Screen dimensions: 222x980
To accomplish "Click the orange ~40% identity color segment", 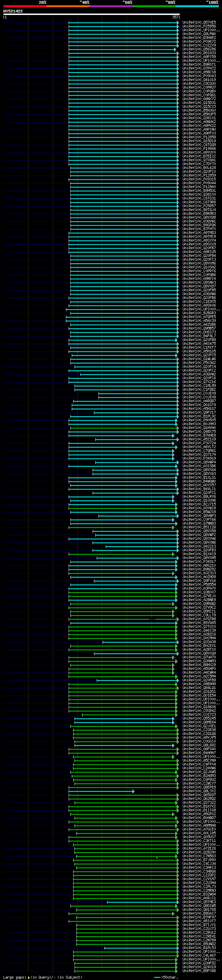I will [68, 6].
